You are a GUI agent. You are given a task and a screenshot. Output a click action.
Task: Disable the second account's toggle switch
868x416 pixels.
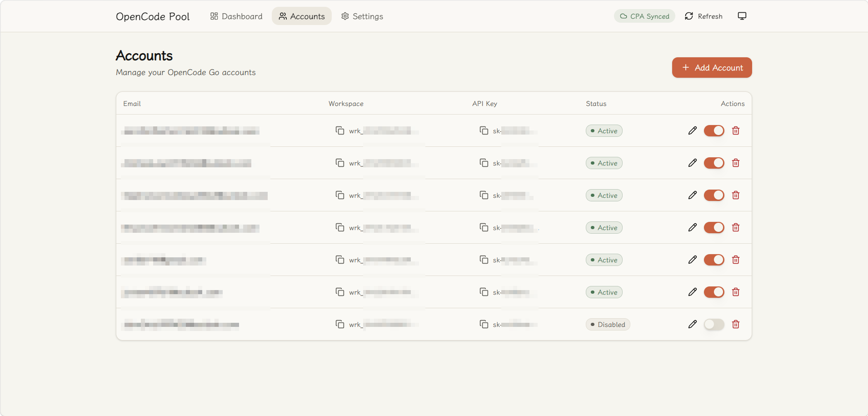(x=714, y=163)
